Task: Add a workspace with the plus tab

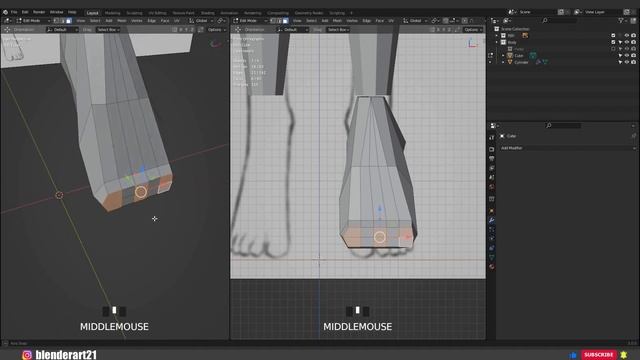Action: pos(351,13)
